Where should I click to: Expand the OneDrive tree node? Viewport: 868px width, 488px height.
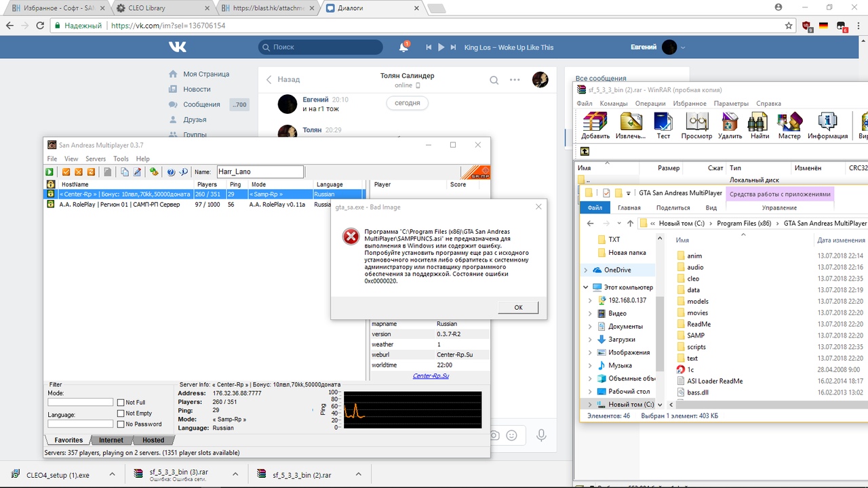pyautogui.click(x=586, y=270)
